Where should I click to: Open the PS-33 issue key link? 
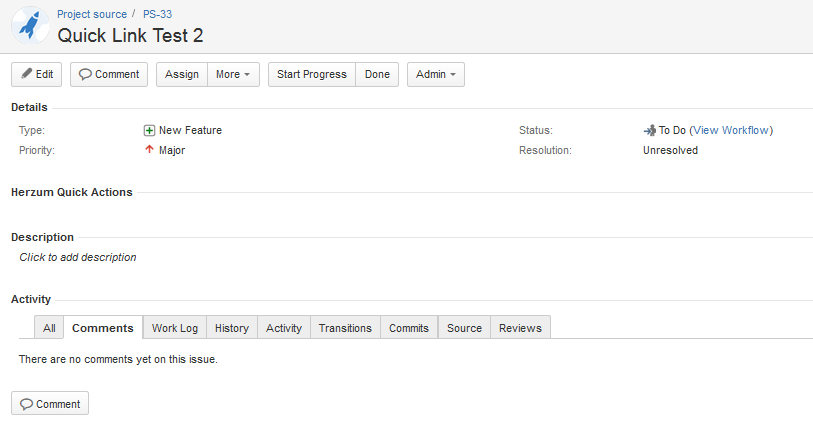click(159, 15)
